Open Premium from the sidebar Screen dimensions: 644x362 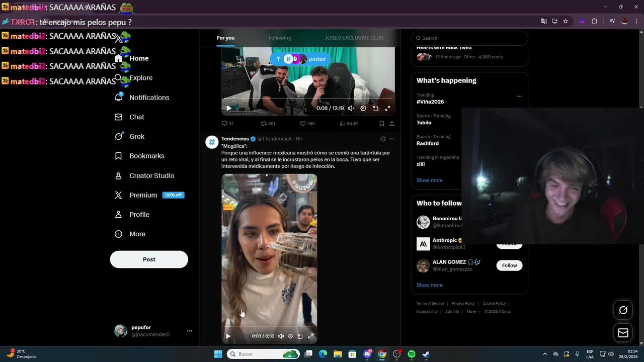point(149,195)
